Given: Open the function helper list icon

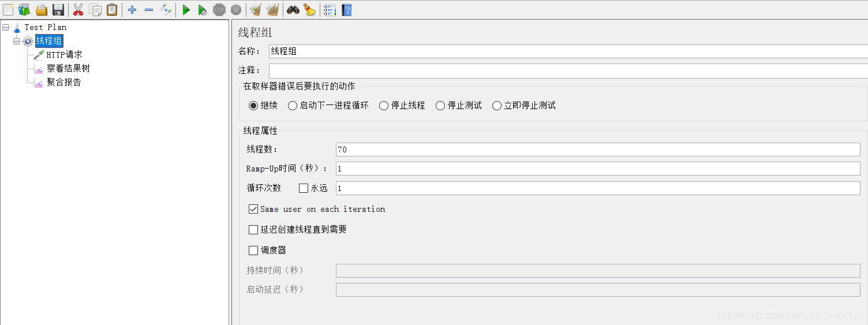Looking at the screenshot, I should [330, 10].
